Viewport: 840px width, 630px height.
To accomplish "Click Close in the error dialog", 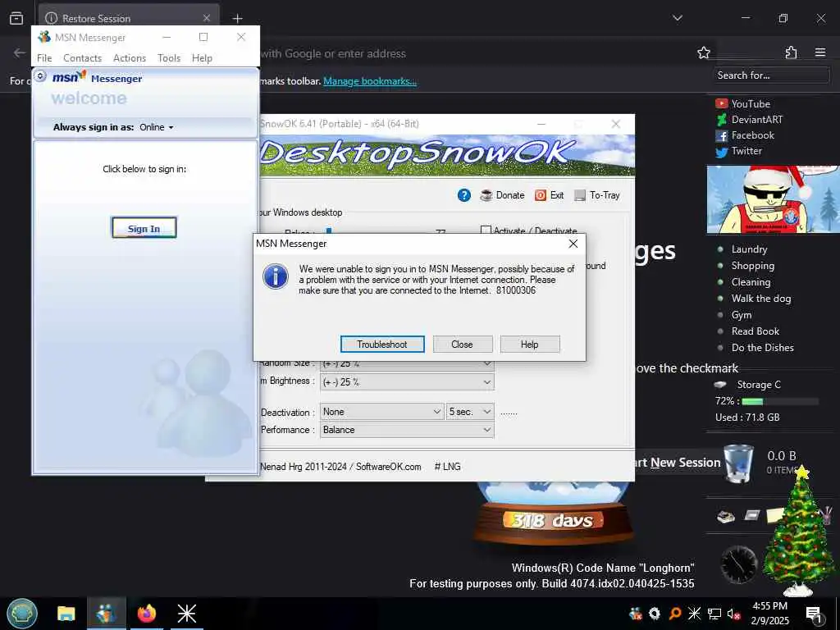I will (x=463, y=345).
